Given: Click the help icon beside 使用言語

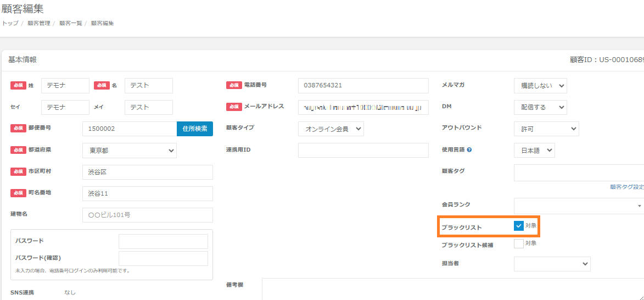Looking at the screenshot, I should point(470,149).
